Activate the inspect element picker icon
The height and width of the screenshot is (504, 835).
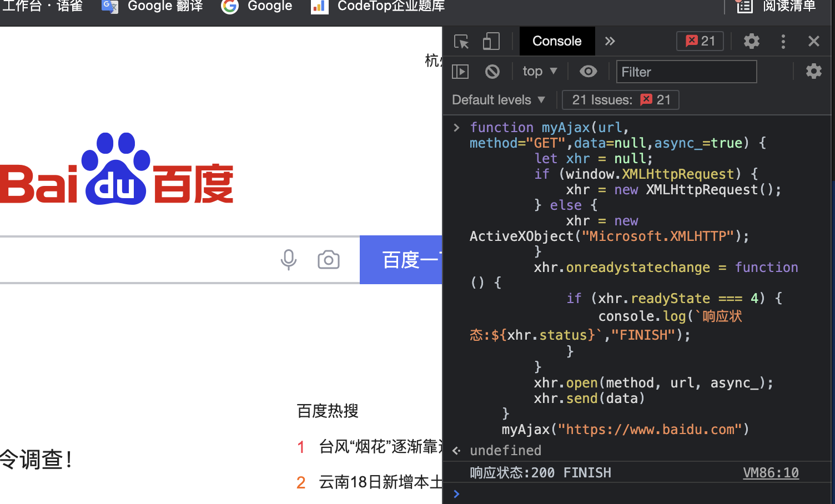click(x=461, y=42)
